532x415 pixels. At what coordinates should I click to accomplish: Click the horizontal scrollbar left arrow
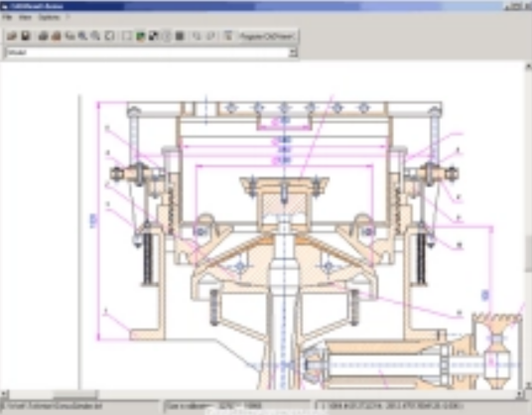[4, 394]
